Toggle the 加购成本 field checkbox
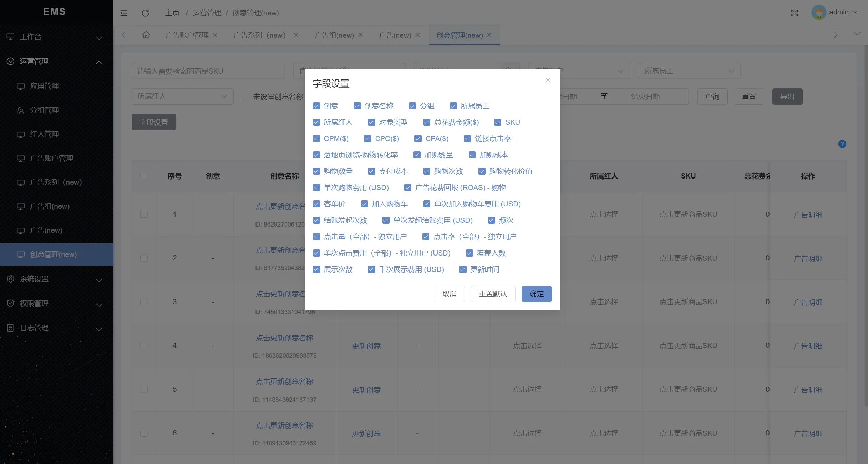Image resolution: width=868 pixels, height=464 pixels. click(x=472, y=155)
